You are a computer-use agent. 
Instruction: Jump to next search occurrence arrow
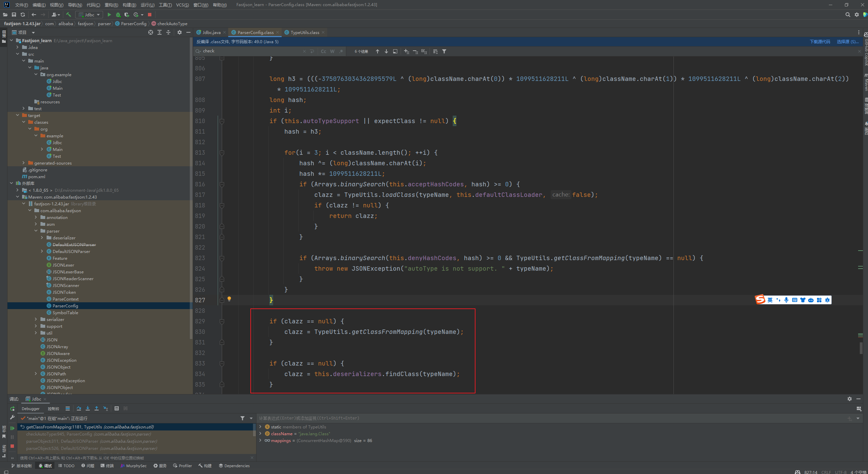(x=386, y=51)
